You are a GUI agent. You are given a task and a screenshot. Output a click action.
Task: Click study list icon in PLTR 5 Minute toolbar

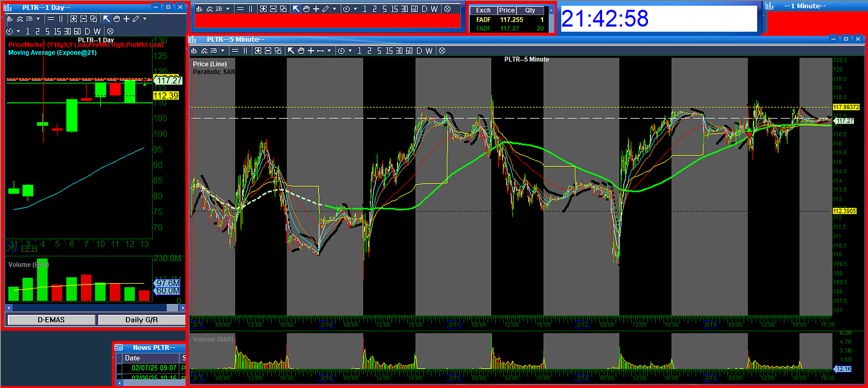click(x=214, y=51)
